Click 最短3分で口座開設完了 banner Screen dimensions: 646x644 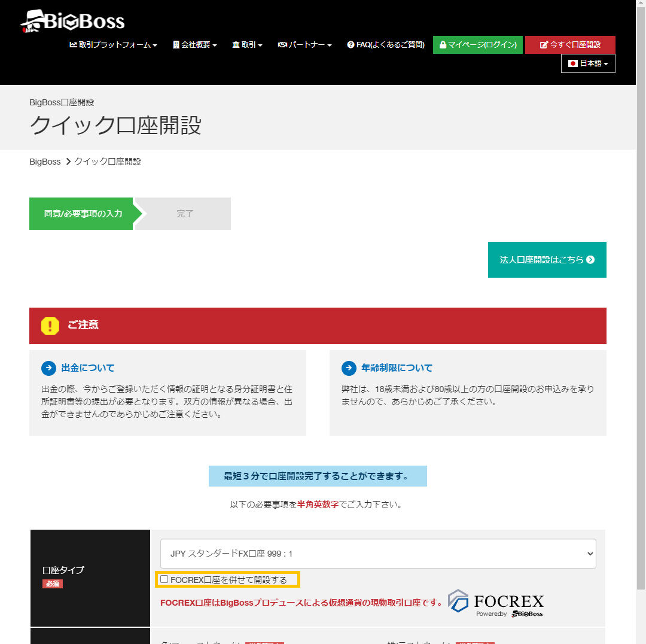tap(318, 476)
